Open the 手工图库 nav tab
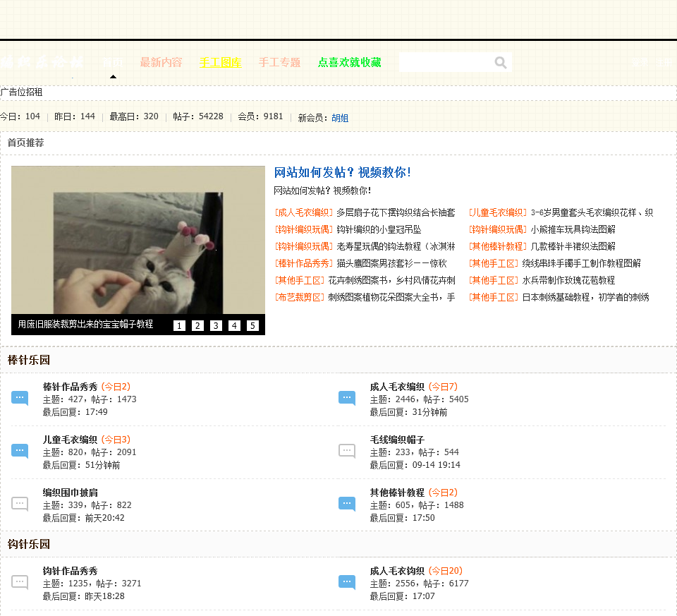Screen dimensions: 677x616 (220, 63)
